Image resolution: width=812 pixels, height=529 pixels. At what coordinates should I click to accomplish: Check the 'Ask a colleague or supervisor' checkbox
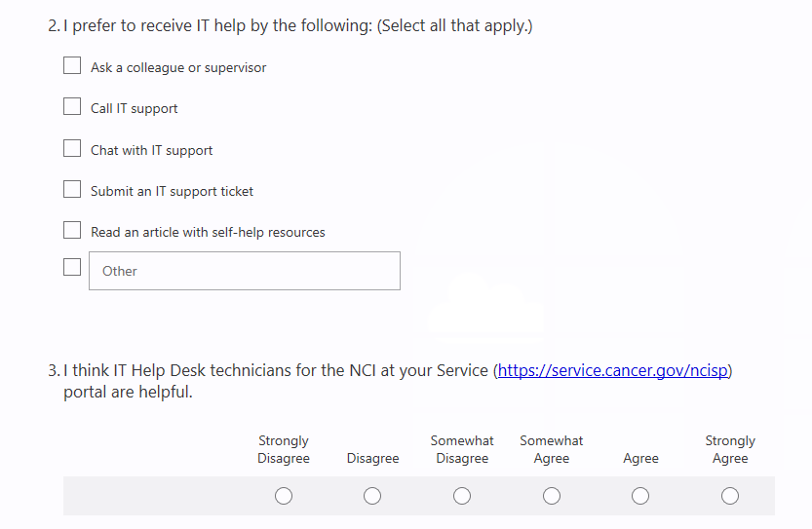72,66
